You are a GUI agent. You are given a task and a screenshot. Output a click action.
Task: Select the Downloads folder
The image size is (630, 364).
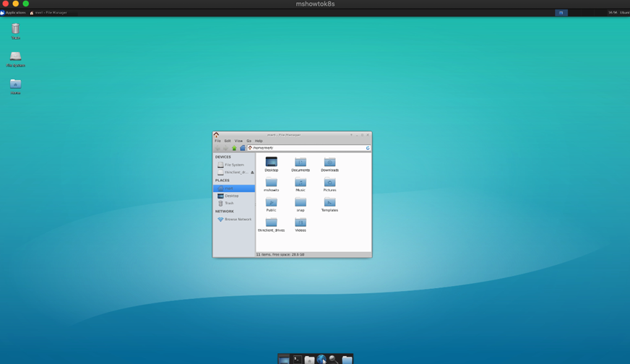[x=329, y=164]
